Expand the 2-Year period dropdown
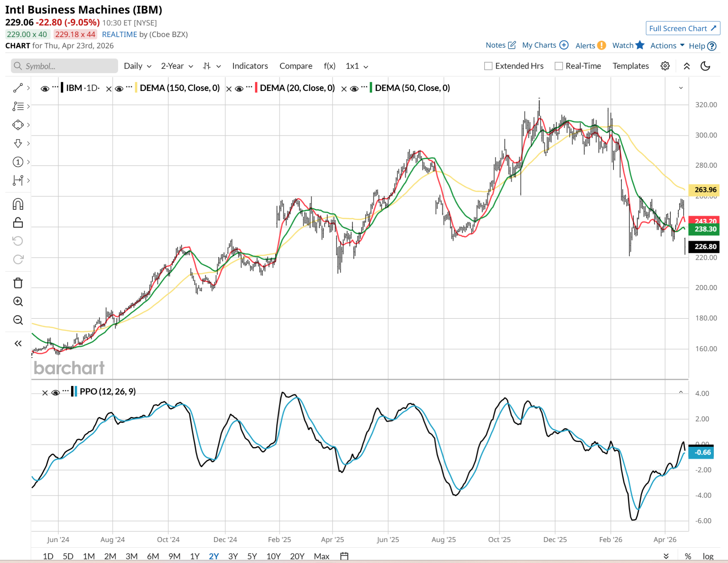This screenshot has height=563, width=728. [x=177, y=66]
